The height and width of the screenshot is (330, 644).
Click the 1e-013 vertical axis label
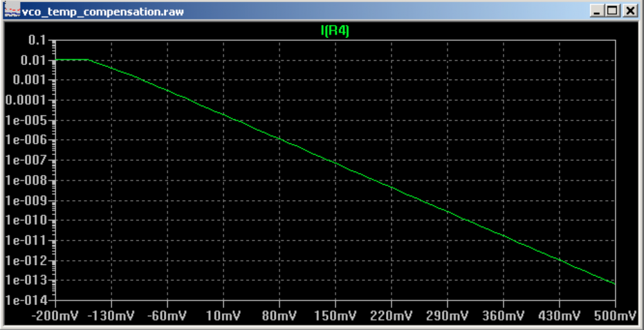click(x=25, y=281)
